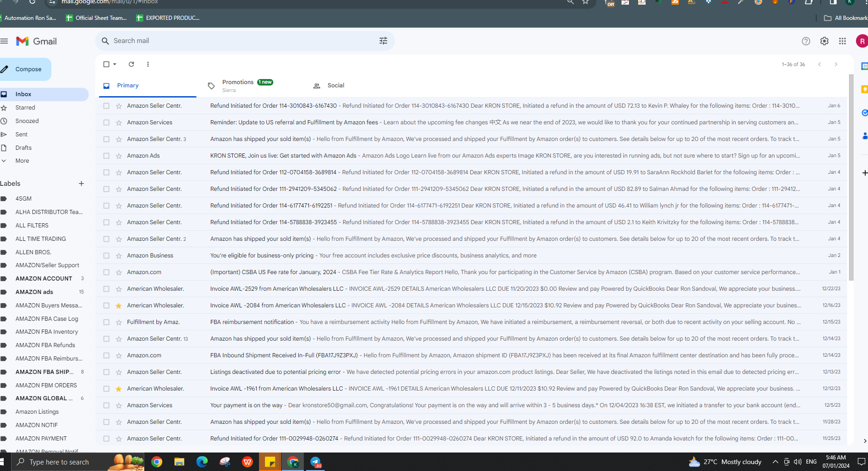Click the Gmail logo
This screenshot has height=471, width=868.
[37, 41]
